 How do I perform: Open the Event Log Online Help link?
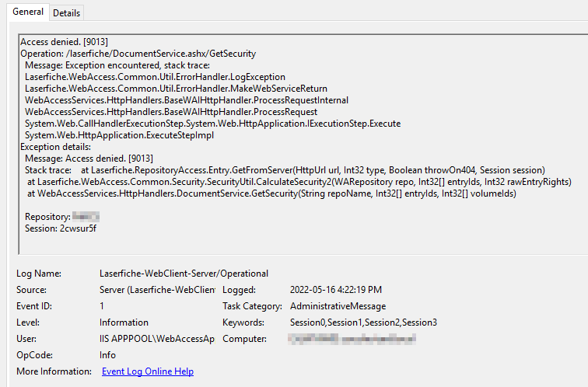tap(148, 371)
